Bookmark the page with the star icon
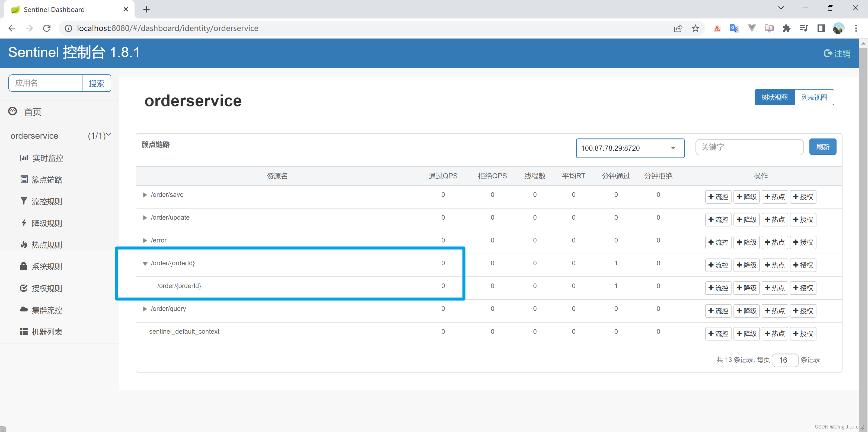 click(x=695, y=28)
